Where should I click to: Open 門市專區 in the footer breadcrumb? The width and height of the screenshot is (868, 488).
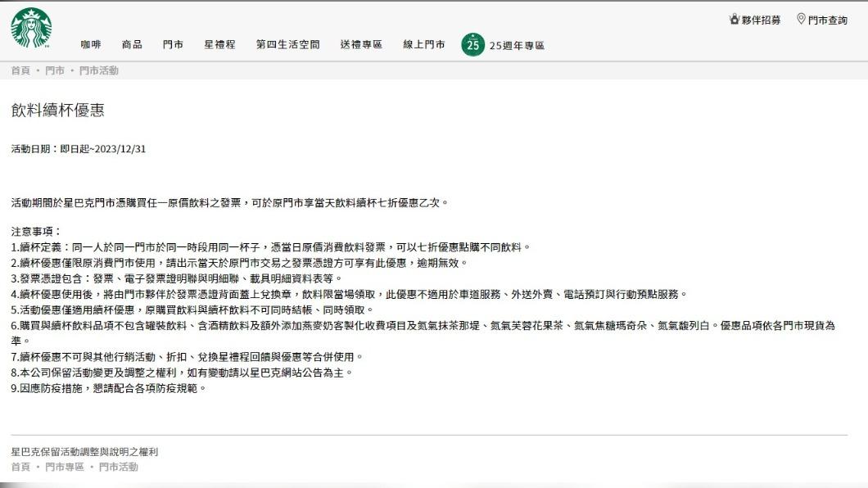[64, 467]
